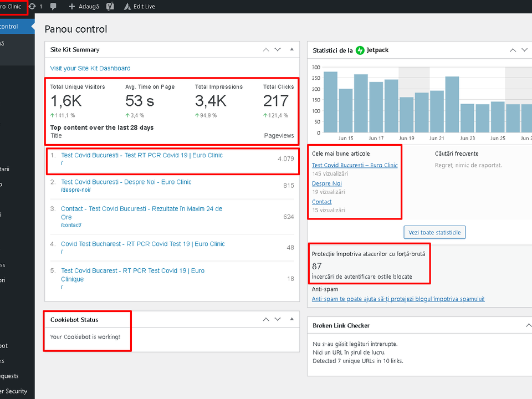
Task: Open the Euro Clinic site menu
Action: coord(11,7)
